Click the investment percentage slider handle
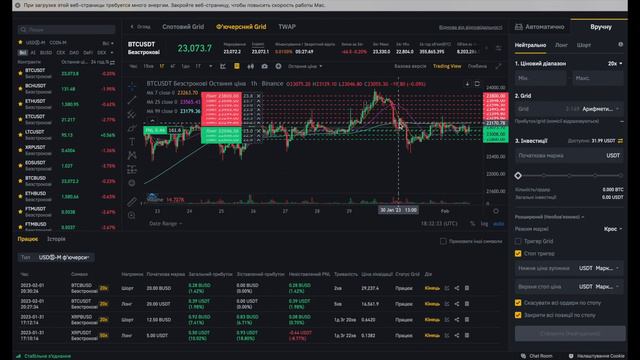 click(518, 176)
